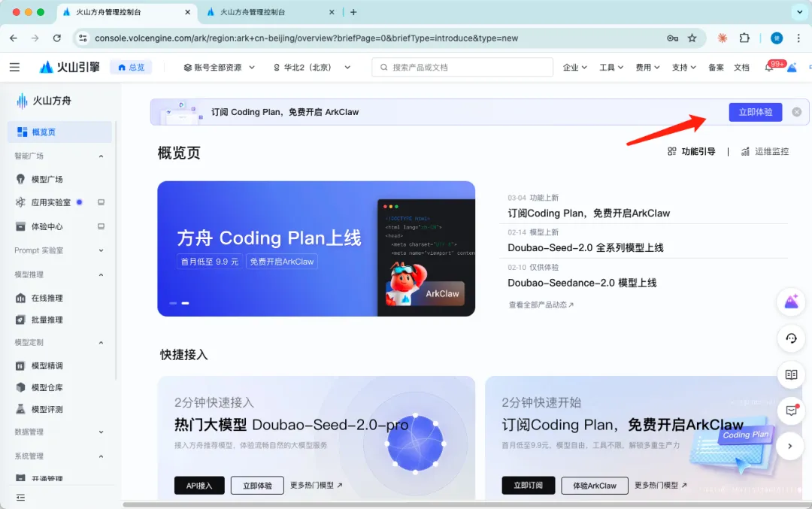This screenshot has width=812, height=509.
Task: Open the 工具 menu
Action: point(611,68)
